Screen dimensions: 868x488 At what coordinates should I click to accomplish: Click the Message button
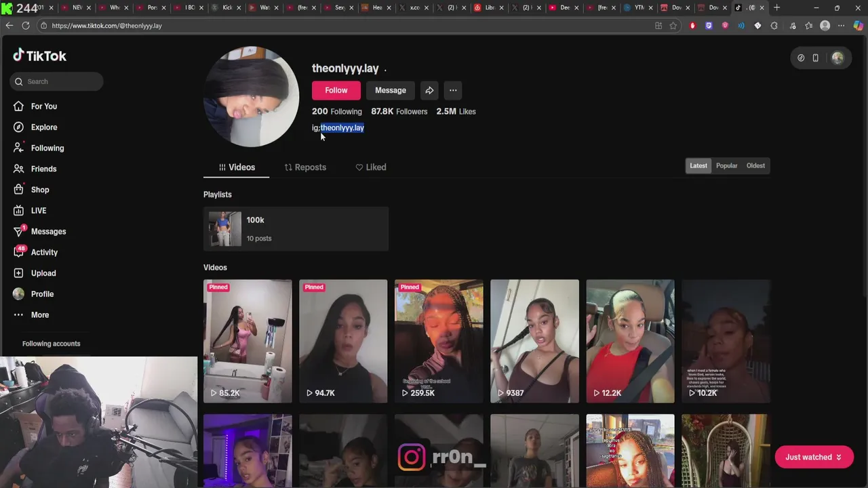pos(391,90)
